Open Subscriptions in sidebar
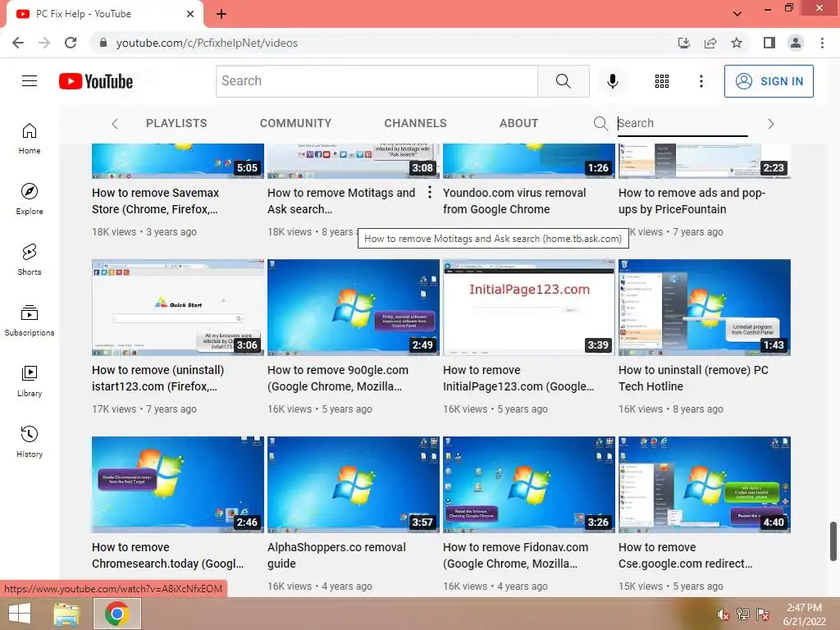The image size is (840, 630). [30, 321]
